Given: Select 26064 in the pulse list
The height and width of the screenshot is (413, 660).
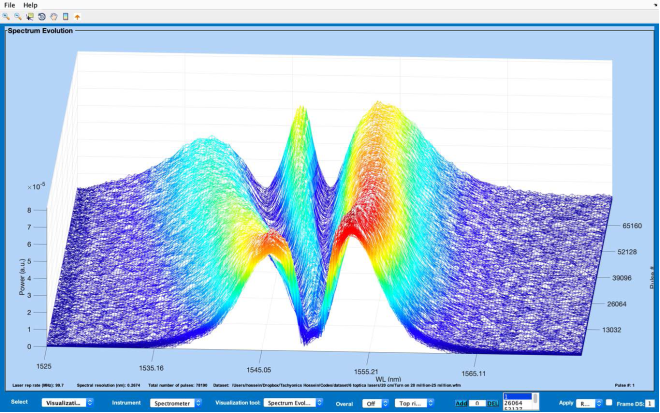Looking at the screenshot, I should [x=513, y=403].
